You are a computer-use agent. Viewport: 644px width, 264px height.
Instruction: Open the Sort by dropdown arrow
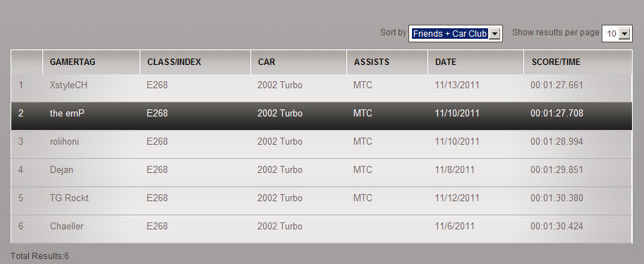tap(495, 34)
